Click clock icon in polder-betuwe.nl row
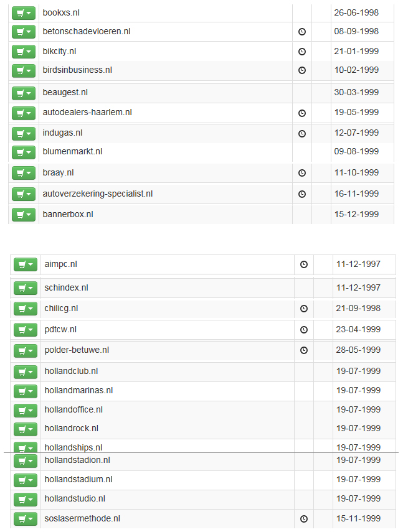The width and height of the screenshot is (403, 532). [304, 350]
